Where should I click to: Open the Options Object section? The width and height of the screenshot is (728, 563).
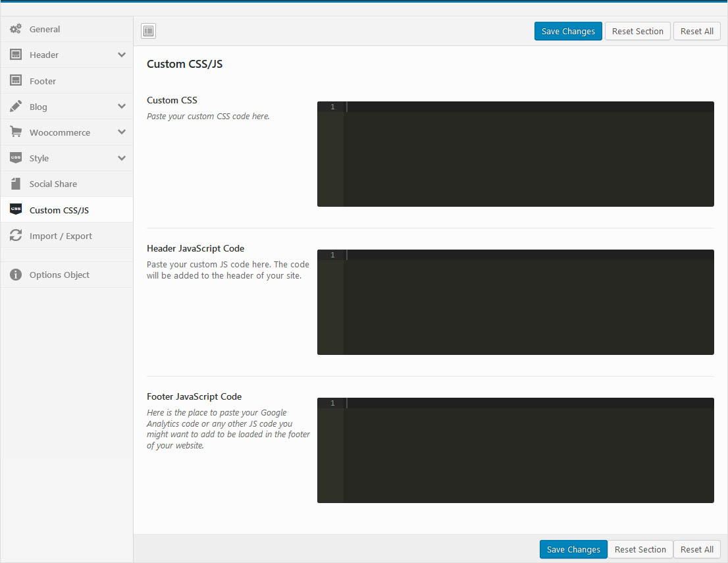[66, 275]
